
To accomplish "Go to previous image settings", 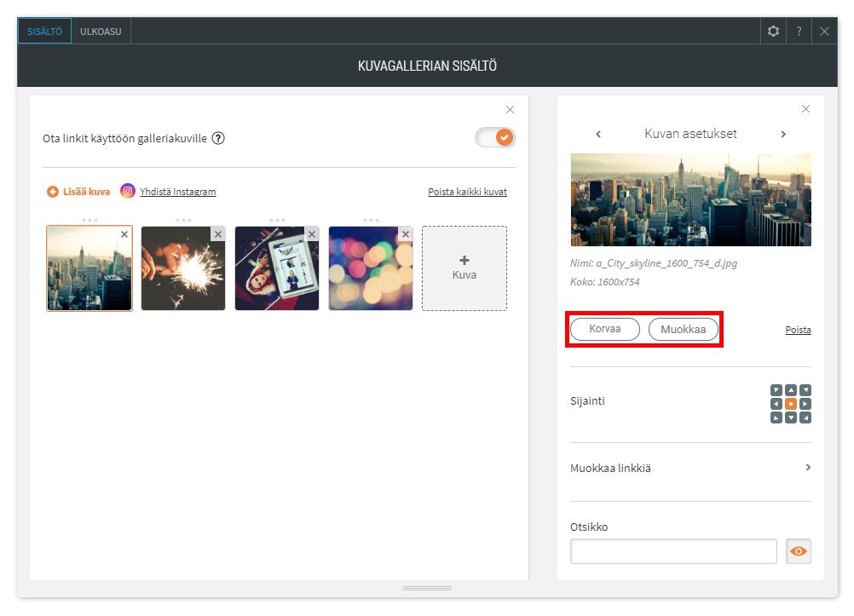I will coord(598,135).
